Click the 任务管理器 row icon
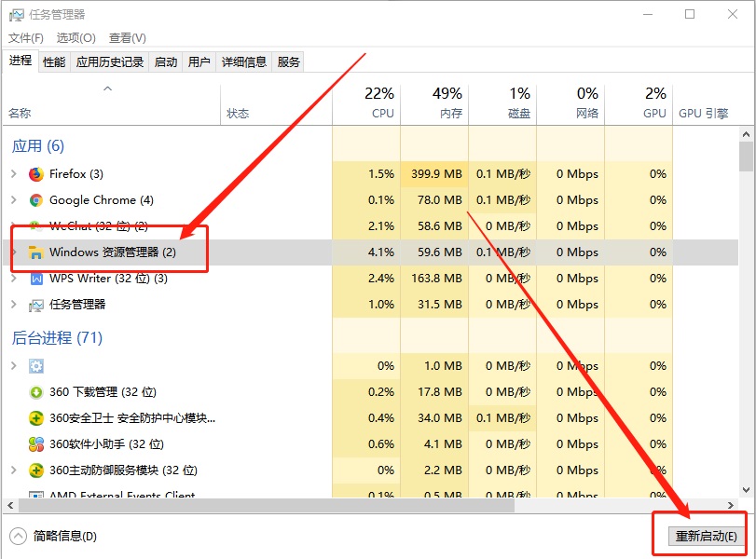Viewport: 756px width, 559px height. click(x=36, y=305)
